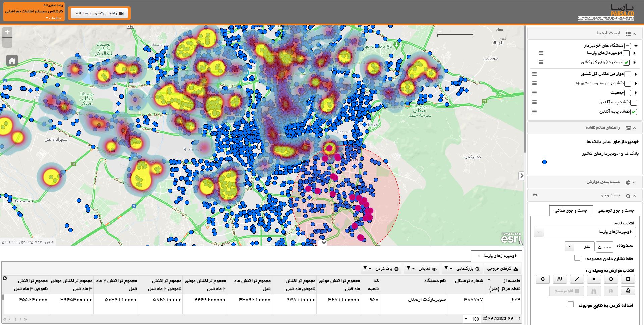This screenshot has width=644, height=325.
Task: Select features using the polygon tool
Action: coord(542,279)
